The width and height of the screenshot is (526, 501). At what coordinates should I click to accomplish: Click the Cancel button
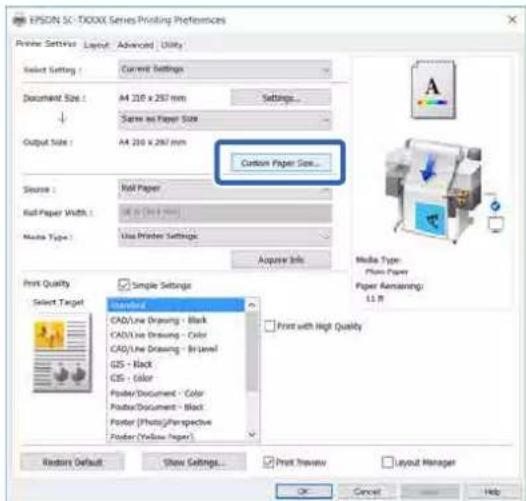point(367,492)
